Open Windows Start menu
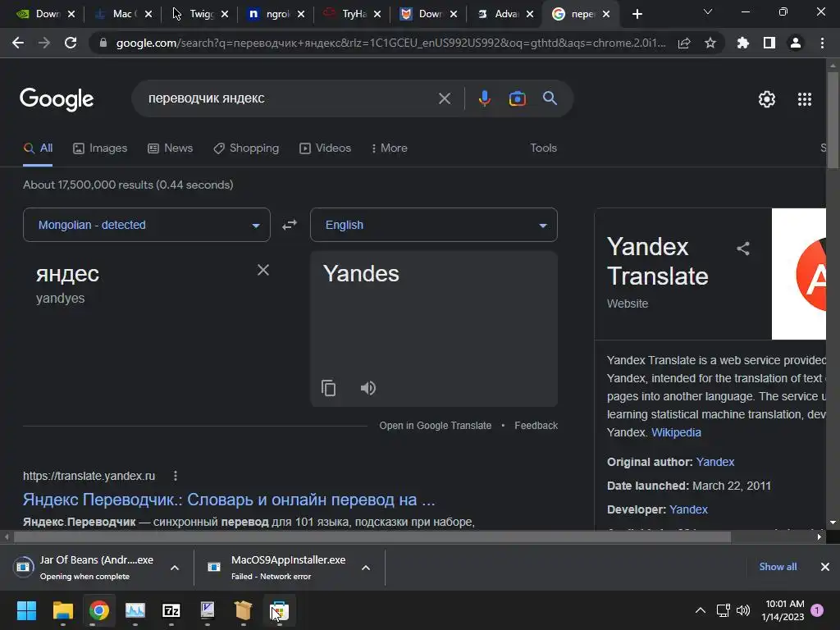 26,610
